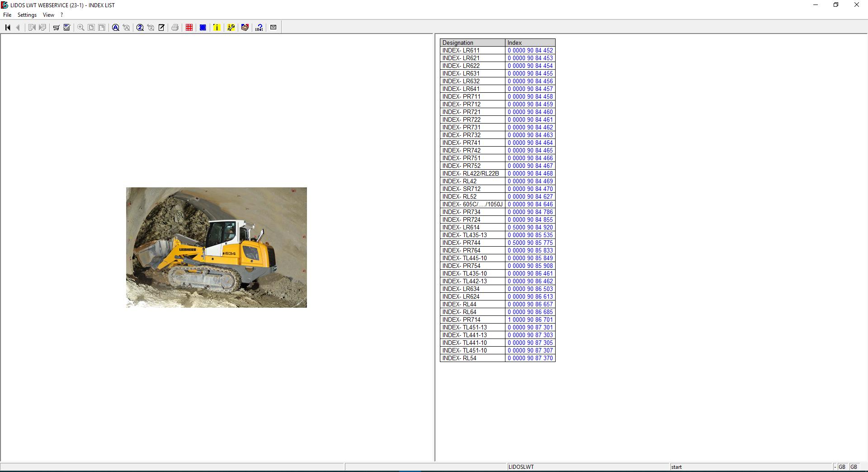Open the File menu
The height and width of the screenshot is (472, 868).
click(7, 14)
